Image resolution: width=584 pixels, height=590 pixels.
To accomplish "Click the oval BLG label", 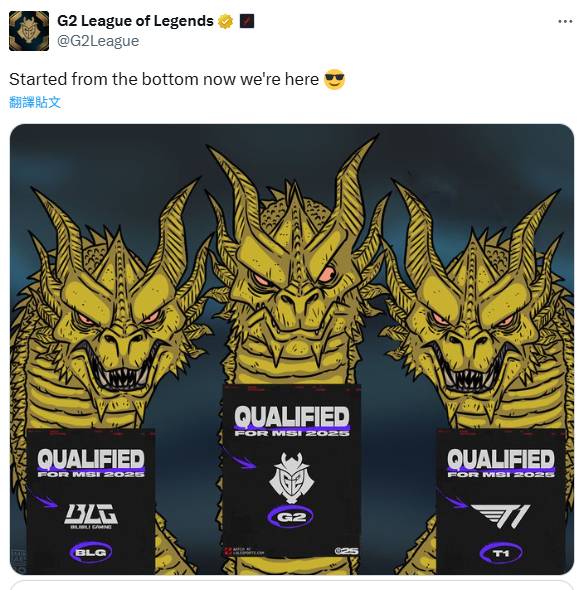I will point(91,552).
